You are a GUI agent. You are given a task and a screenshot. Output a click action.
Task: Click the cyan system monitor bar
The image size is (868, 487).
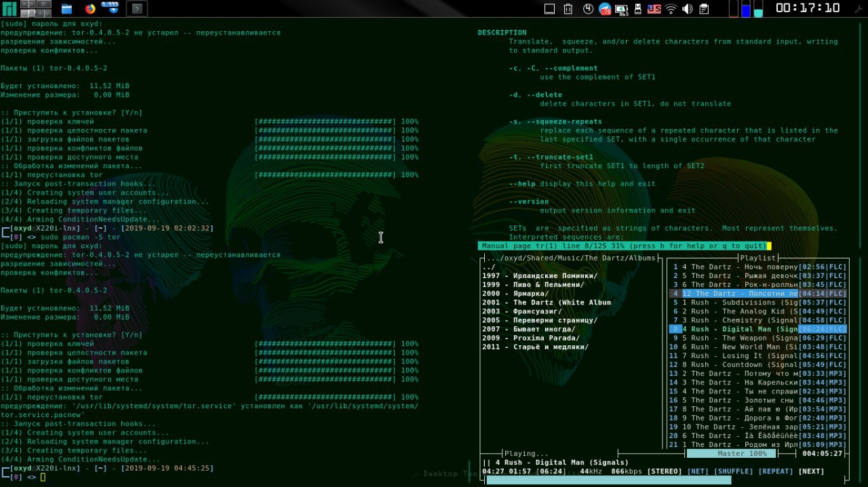click(x=758, y=9)
